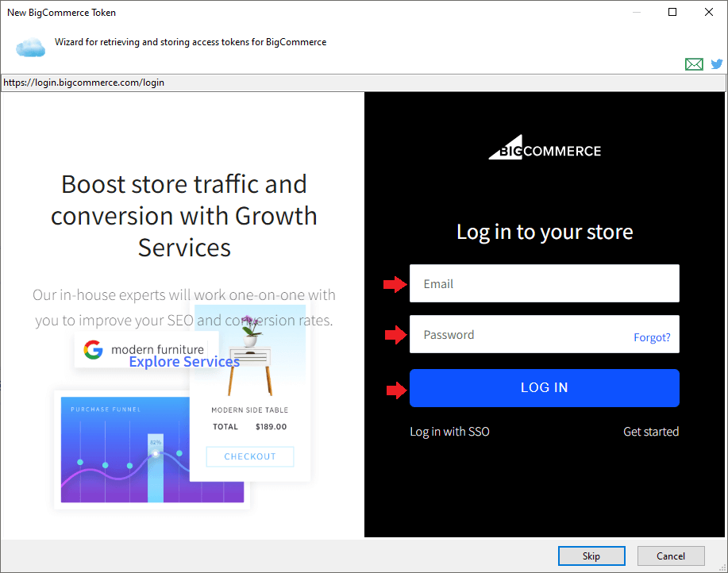Click the wizard description text
The image size is (728, 573).
(x=191, y=42)
